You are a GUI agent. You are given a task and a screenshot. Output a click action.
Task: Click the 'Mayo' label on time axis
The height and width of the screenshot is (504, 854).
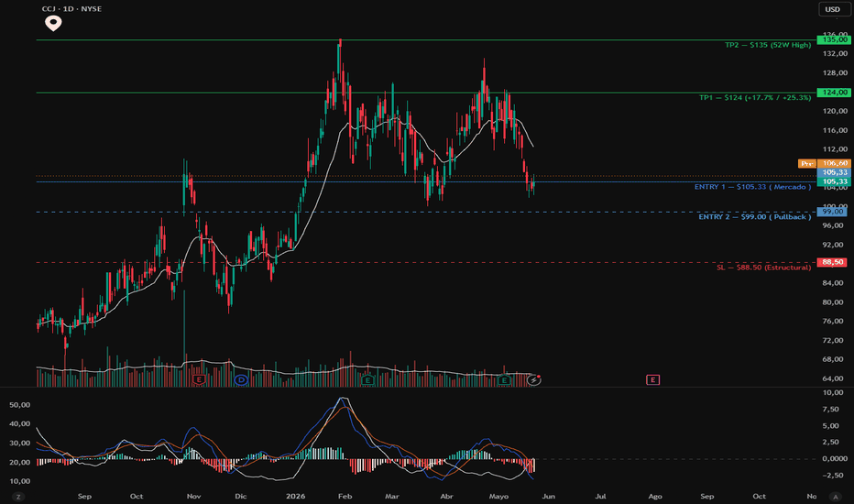tap(498, 497)
